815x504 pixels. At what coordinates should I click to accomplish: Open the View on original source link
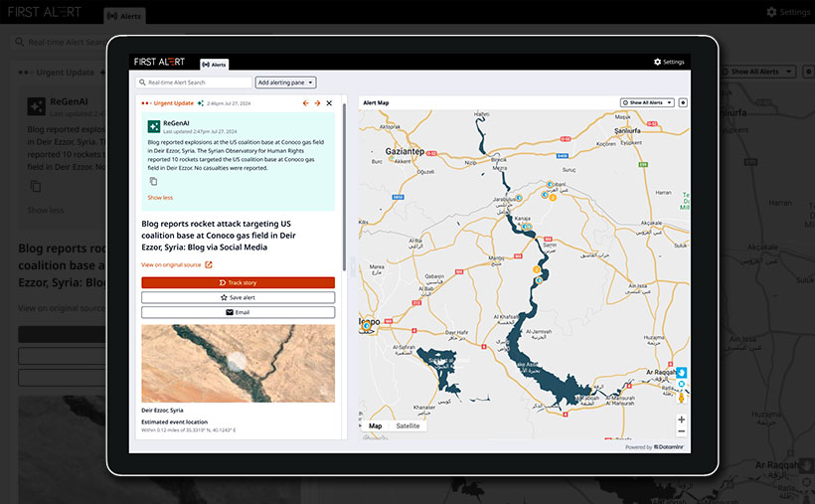[x=176, y=264]
